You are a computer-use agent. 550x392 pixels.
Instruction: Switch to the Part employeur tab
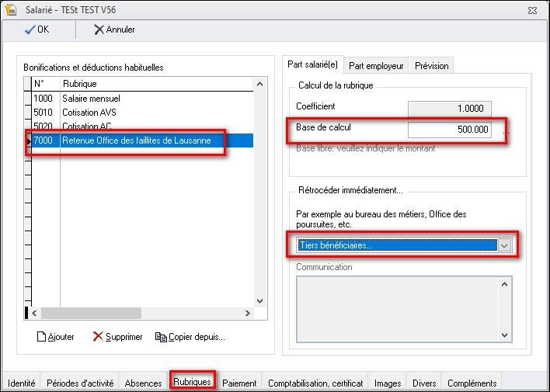pos(375,66)
